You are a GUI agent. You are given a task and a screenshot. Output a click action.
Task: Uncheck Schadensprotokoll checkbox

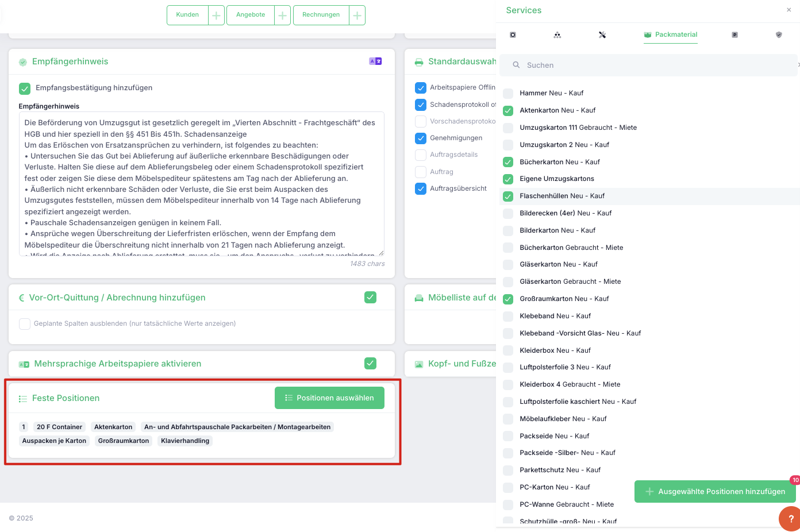[x=421, y=105]
